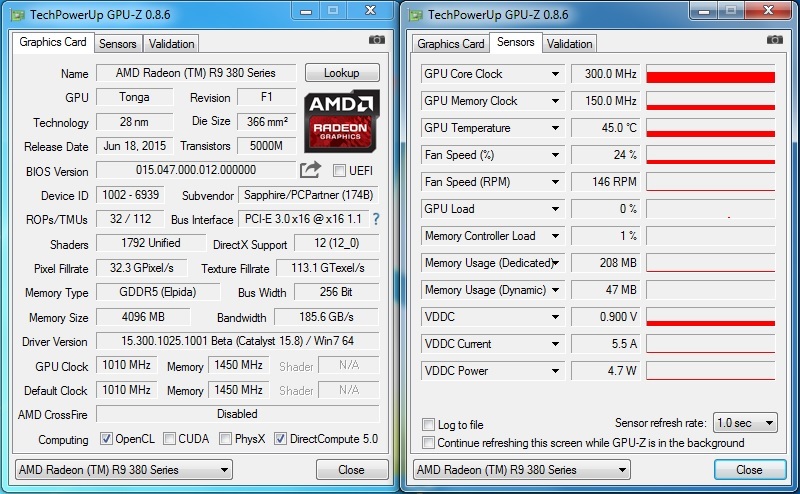Uncheck the OpenCL checkbox
The height and width of the screenshot is (494, 800).
click(x=107, y=439)
